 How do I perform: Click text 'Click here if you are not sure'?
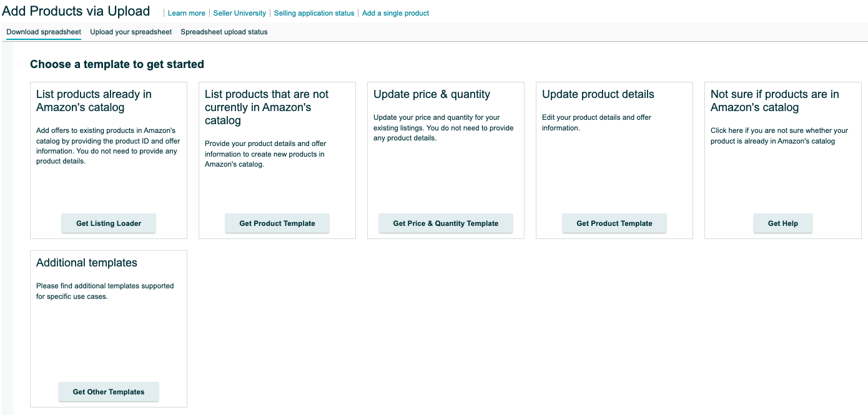tap(779, 136)
